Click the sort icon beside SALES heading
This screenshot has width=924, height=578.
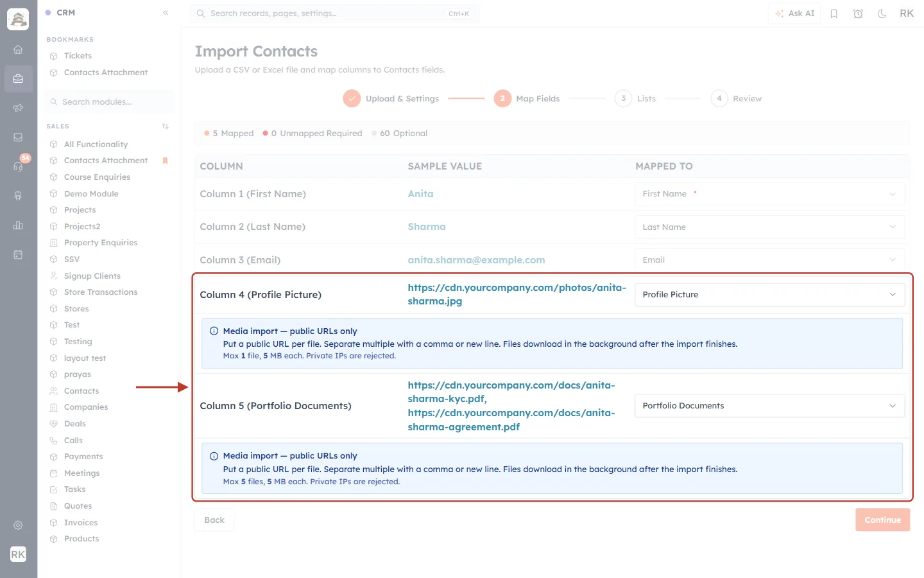coord(166,127)
